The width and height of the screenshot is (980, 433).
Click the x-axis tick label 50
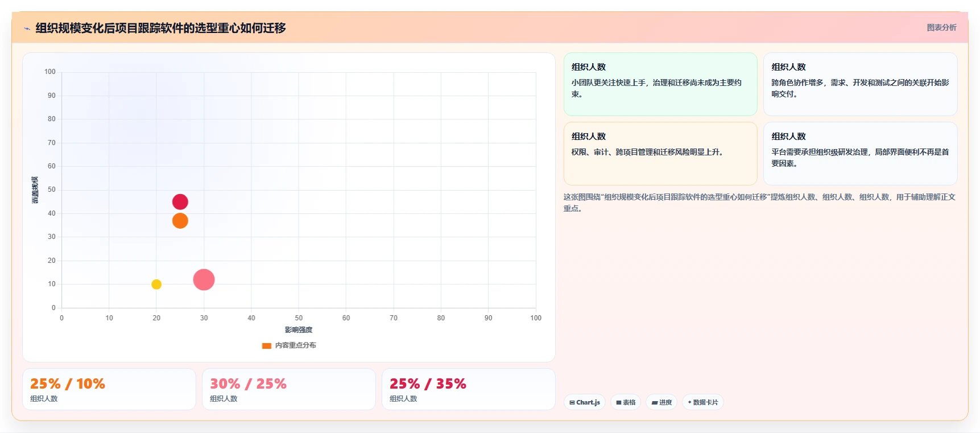pyautogui.click(x=299, y=318)
